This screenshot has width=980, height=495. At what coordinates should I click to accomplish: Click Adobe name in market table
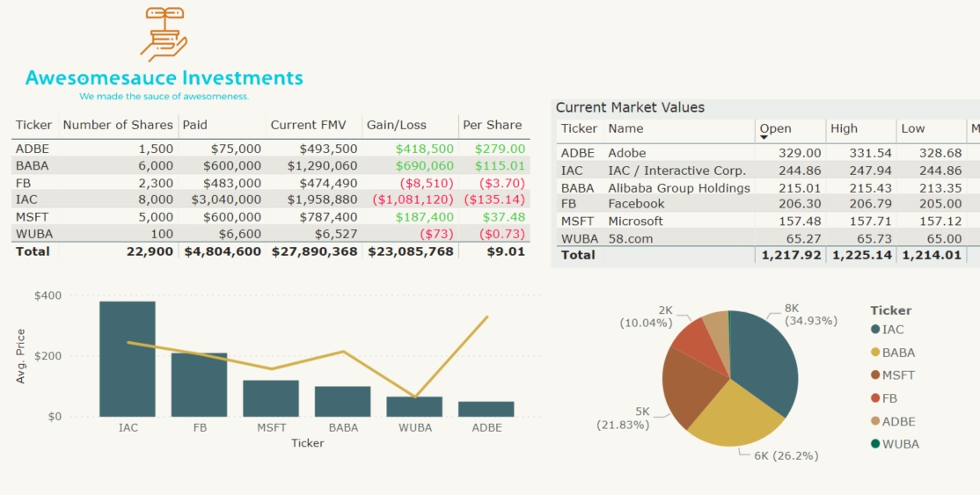point(627,153)
